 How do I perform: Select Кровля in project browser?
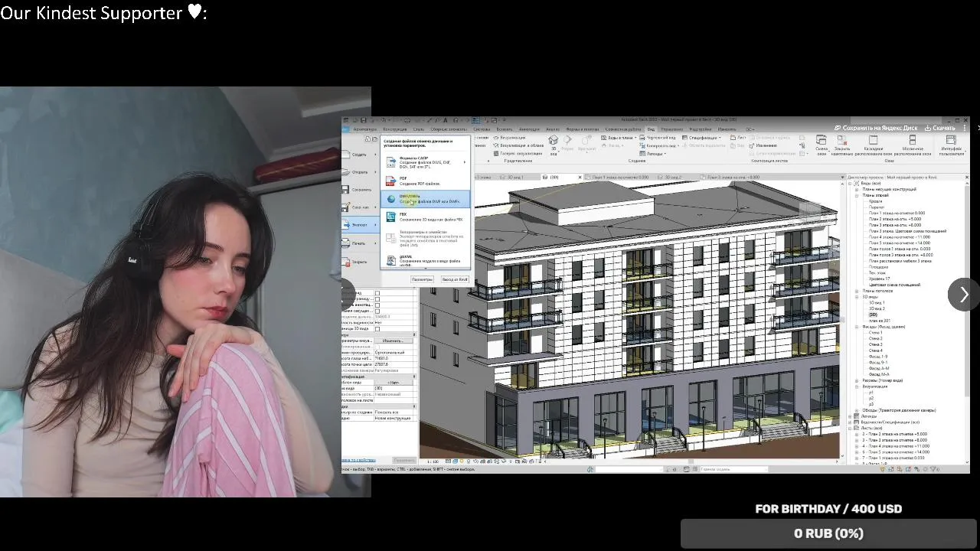(875, 201)
